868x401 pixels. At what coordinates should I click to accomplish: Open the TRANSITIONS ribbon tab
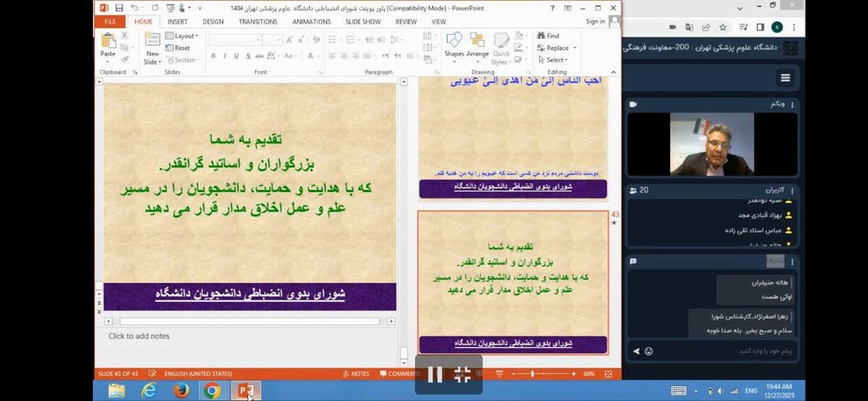pyautogui.click(x=258, y=22)
